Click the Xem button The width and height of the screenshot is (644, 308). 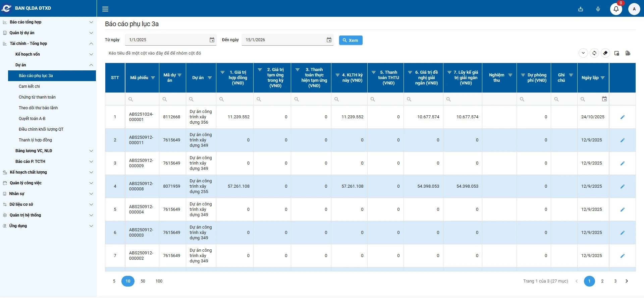(351, 40)
